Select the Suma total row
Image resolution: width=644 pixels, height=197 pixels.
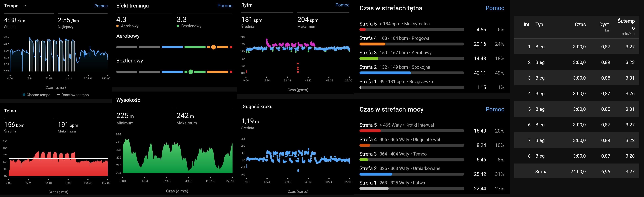pyautogui.click(x=579, y=172)
